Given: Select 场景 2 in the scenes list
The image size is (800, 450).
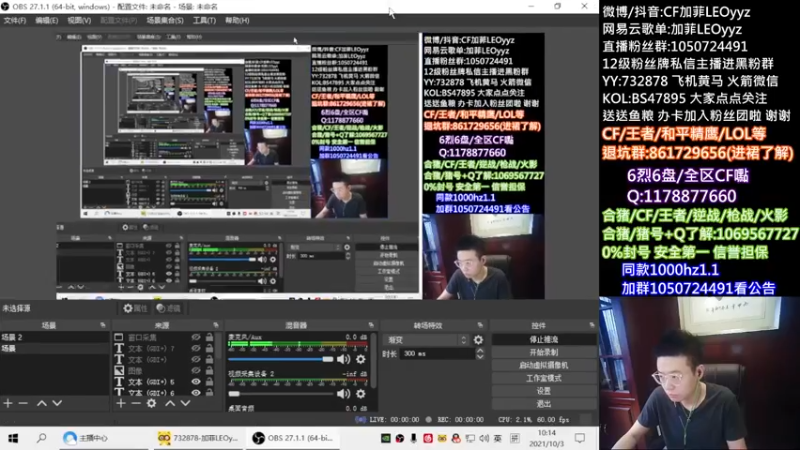Looking at the screenshot, I should [55, 337].
